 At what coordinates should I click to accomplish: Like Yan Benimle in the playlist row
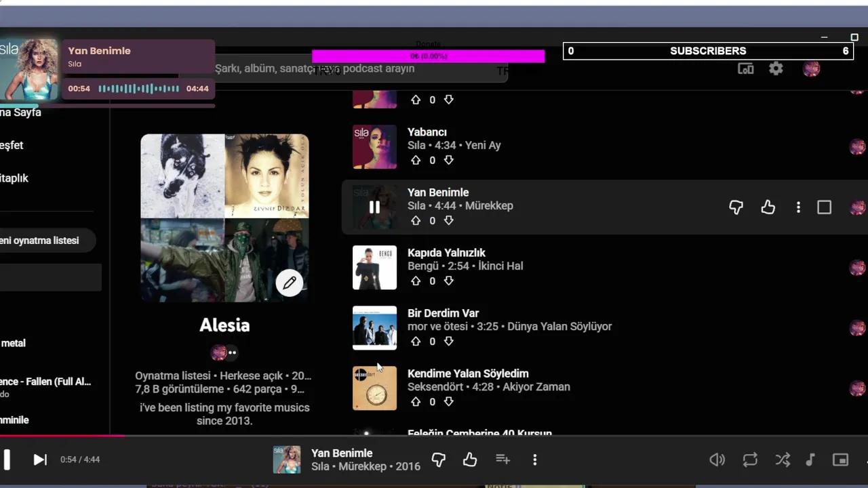768,207
